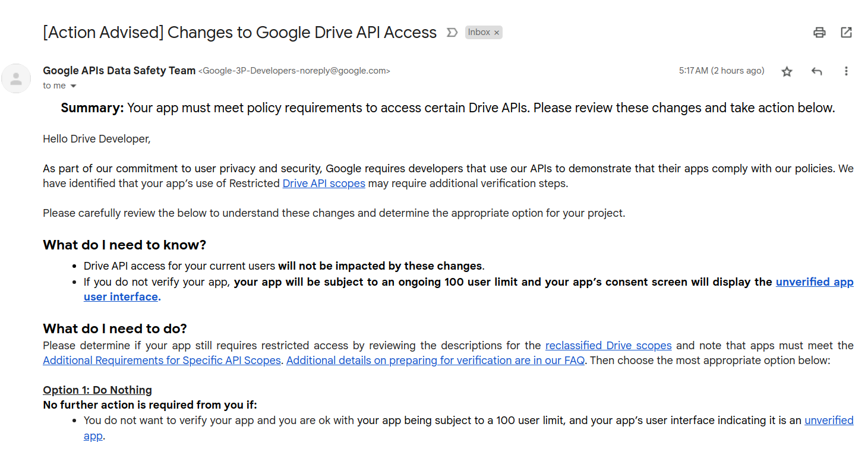Viewport: 868px width, 452px height.
Task: Open 'Additional Requirements for Specific API Scopes'
Action: coord(162,361)
